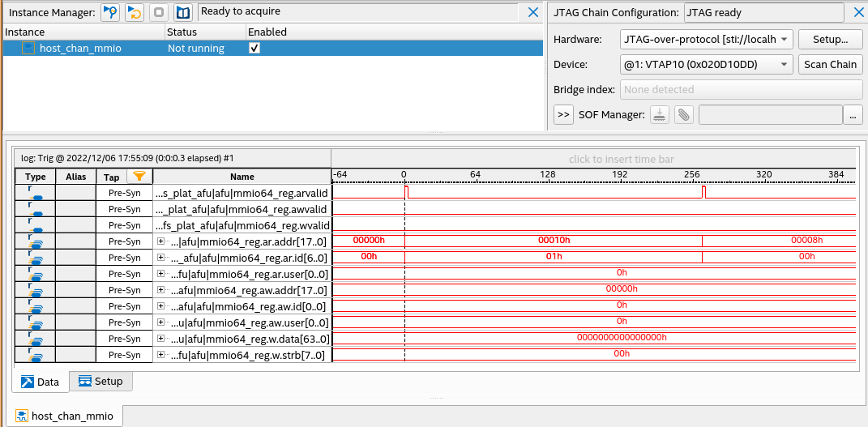The image size is (868, 427).
Task: Click the SOF Manager attach paperclip icon
Action: (x=685, y=114)
